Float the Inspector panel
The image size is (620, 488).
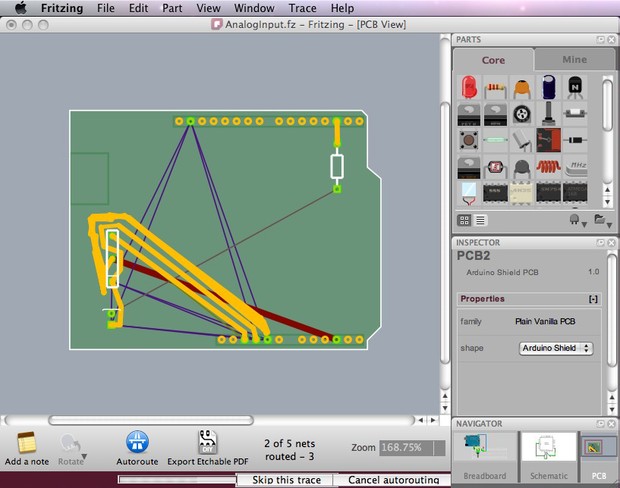pyautogui.click(x=601, y=242)
